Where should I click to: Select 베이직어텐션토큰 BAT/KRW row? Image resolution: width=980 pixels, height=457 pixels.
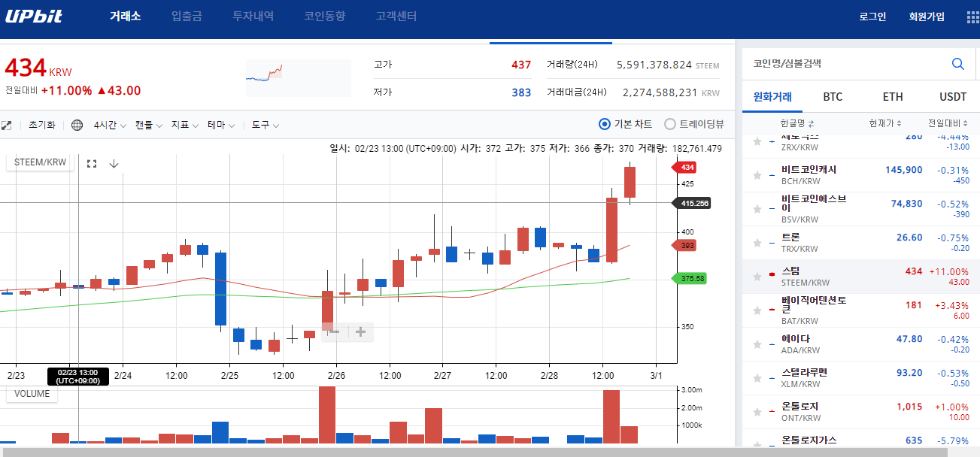(861, 310)
